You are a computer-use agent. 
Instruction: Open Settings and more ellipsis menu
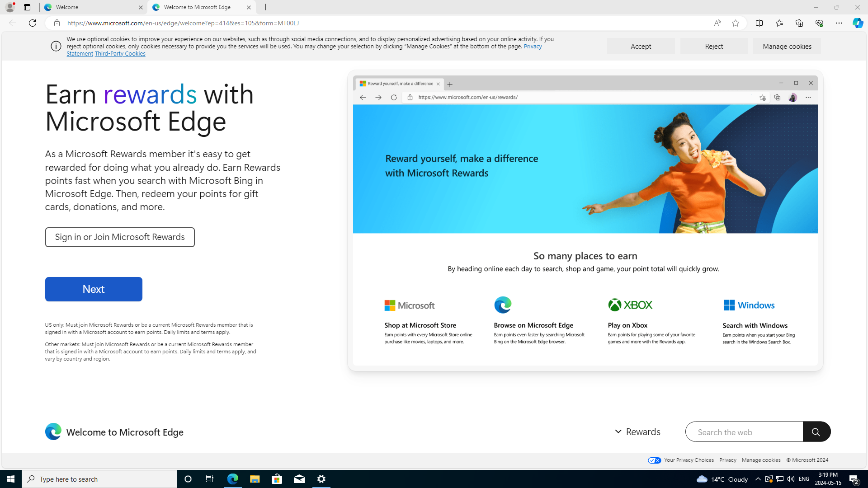coord(839,23)
